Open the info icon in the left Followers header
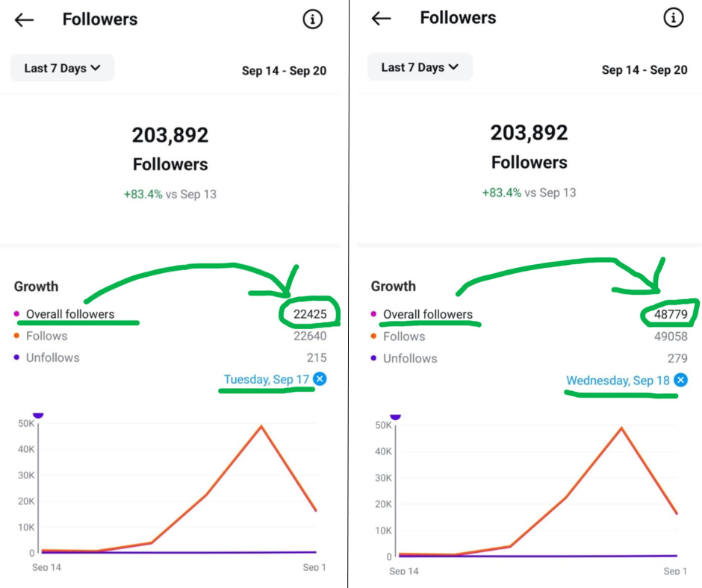The image size is (702, 588). [313, 19]
